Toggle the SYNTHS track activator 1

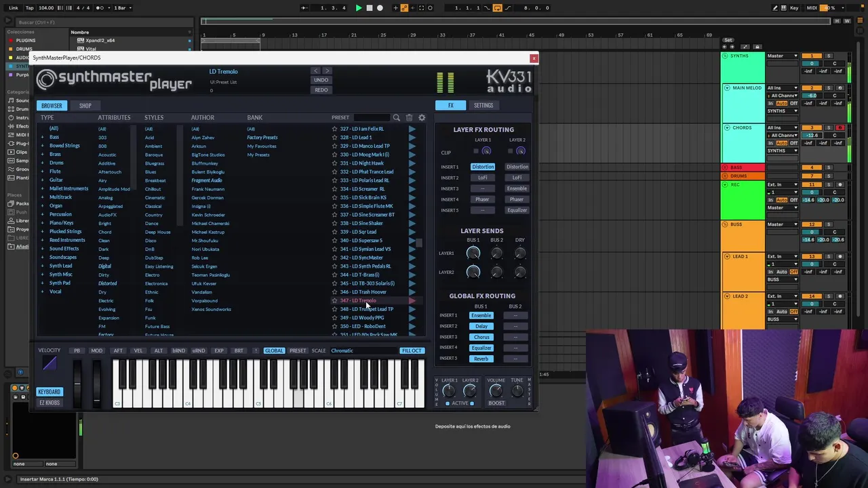pos(812,56)
